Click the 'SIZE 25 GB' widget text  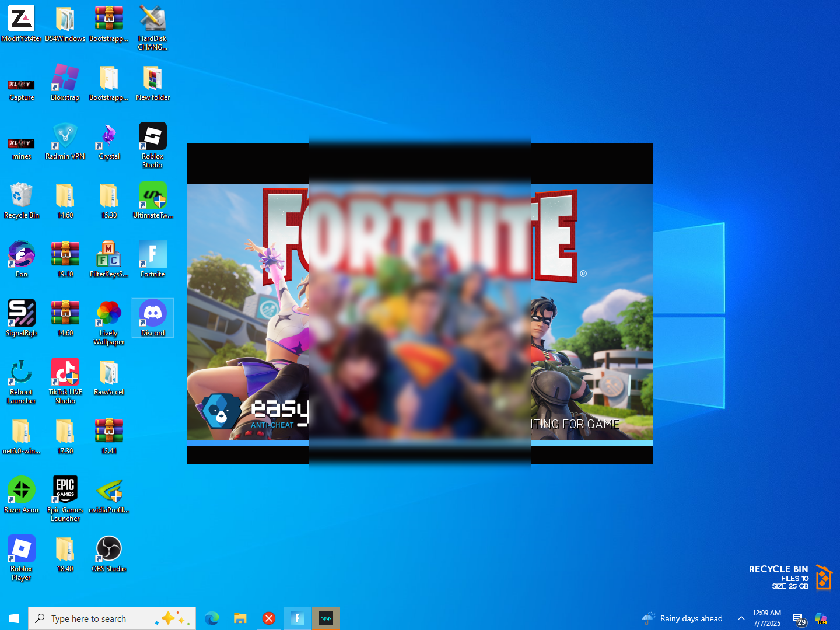click(790, 586)
